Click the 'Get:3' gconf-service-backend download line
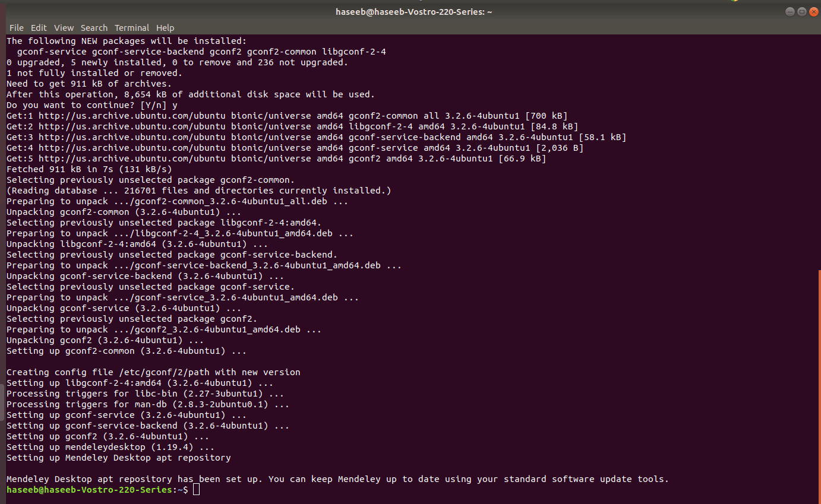 (x=317, y=137)
